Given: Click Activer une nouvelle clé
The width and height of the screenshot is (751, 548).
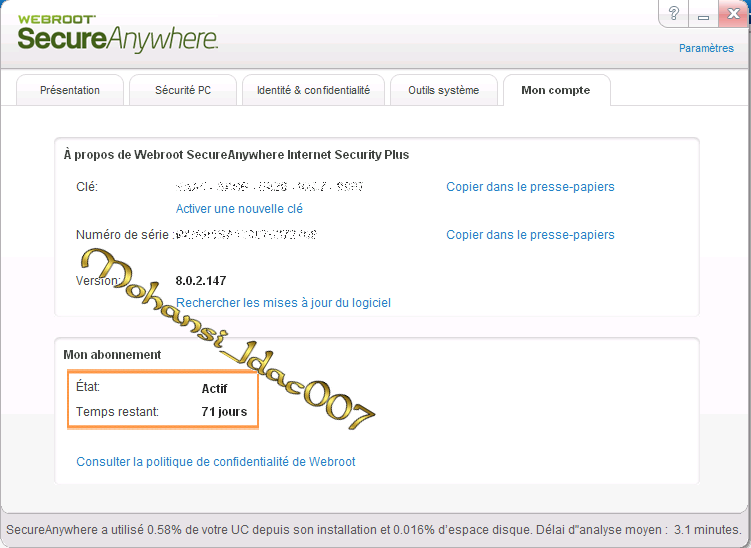Looking at the screenshot, I should point(239,209).
